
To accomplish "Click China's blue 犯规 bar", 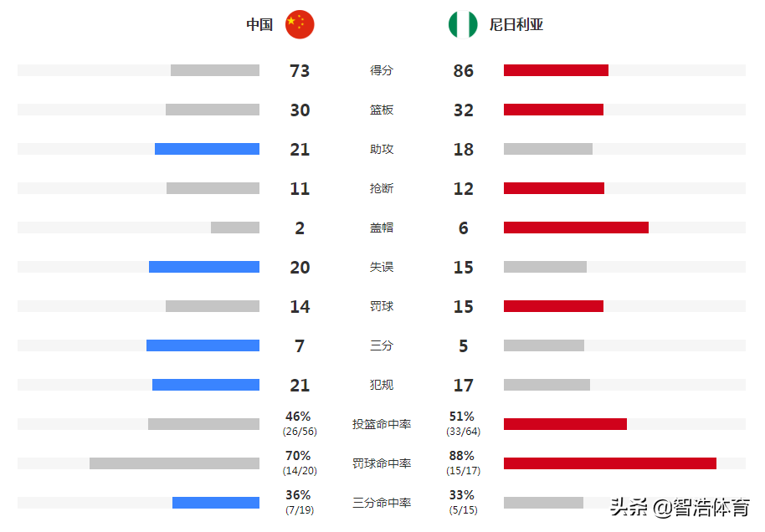I will (x=206, y=385).
